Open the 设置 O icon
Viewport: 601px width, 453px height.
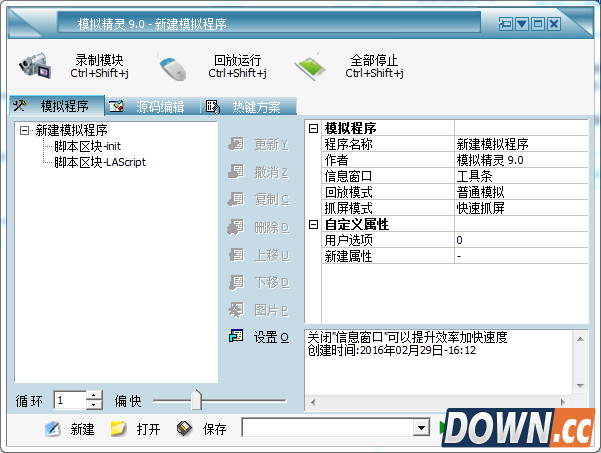point(236,336)
